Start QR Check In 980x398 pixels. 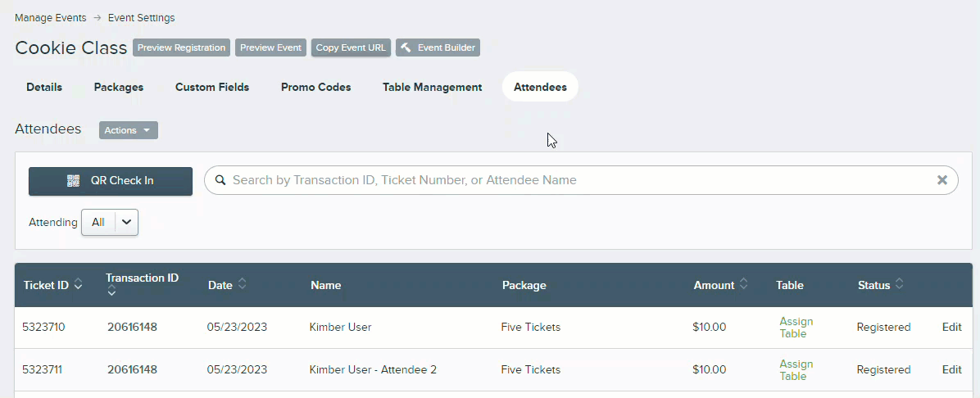(x=111, y=181)
